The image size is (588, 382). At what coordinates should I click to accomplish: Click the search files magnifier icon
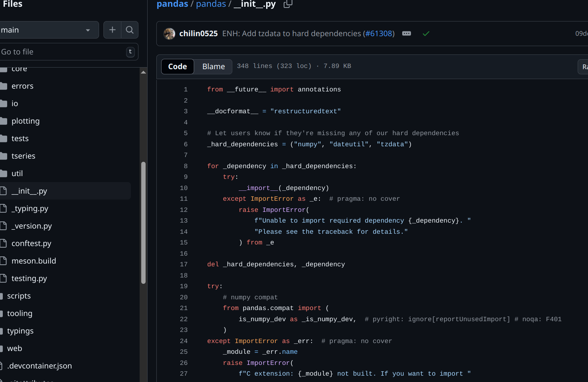[130, 30]
